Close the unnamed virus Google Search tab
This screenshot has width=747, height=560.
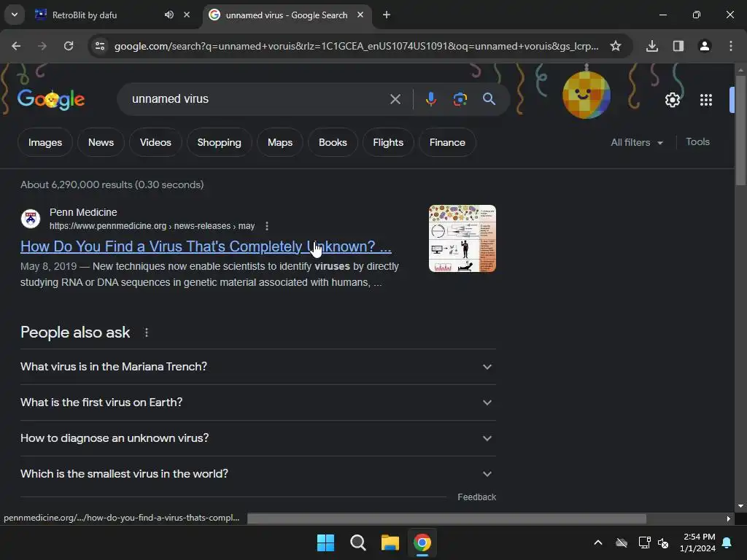click(x=360, y=15)
